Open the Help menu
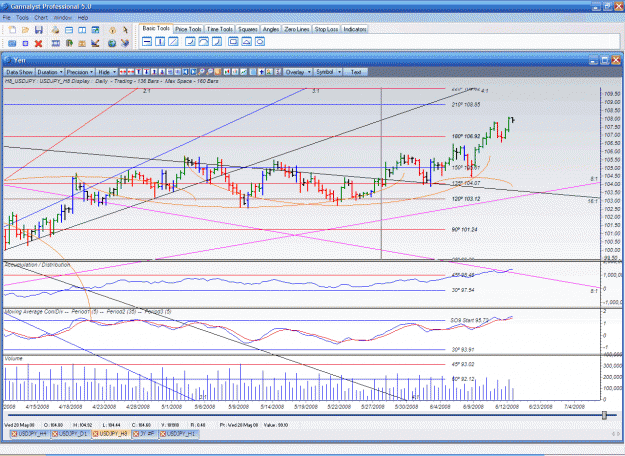Image resolution: width=625 pixels, height=456 pixels. 83,18
